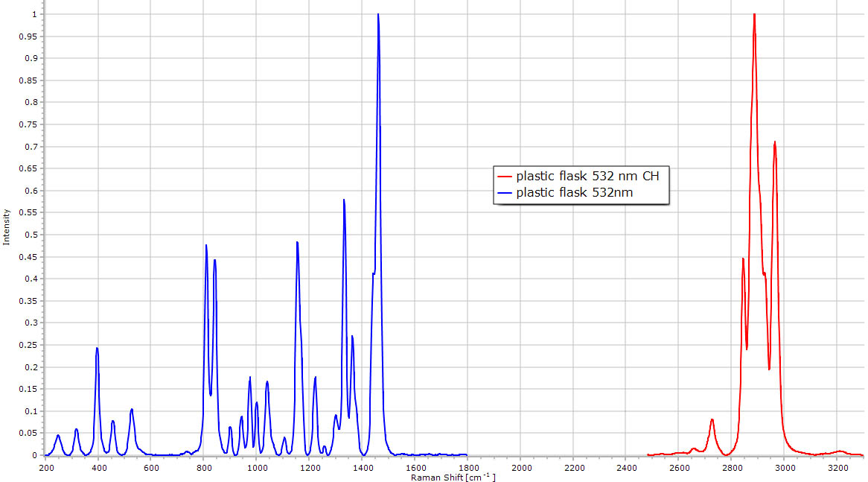Click the red line swatch in legend
The image size is (868, 482).
tap(505, 177)
